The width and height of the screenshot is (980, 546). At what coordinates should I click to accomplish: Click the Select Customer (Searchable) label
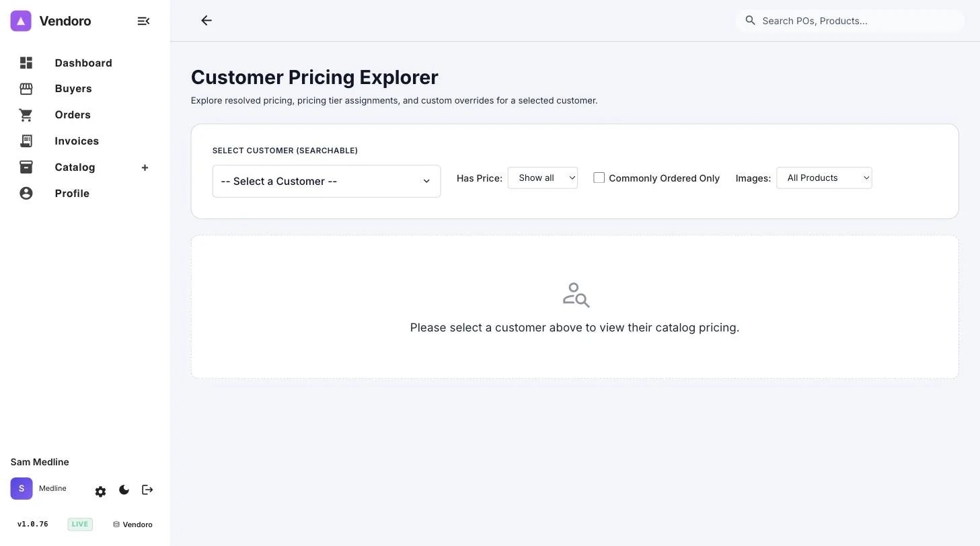pos(285,151)
